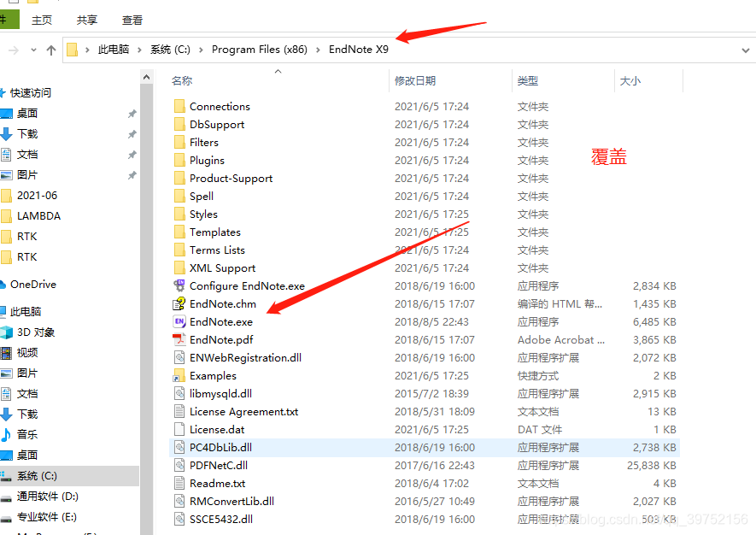The height and width of the screenshot is (535, 756).
Task: Click the EndNote.chm help file icon
Action: [x=179, y=303]
